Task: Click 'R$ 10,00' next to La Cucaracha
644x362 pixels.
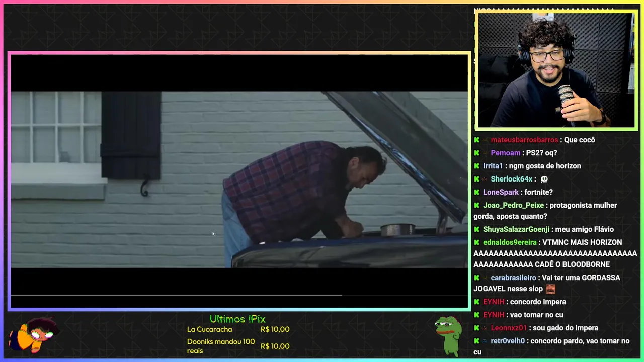Action: coord(275,329)
